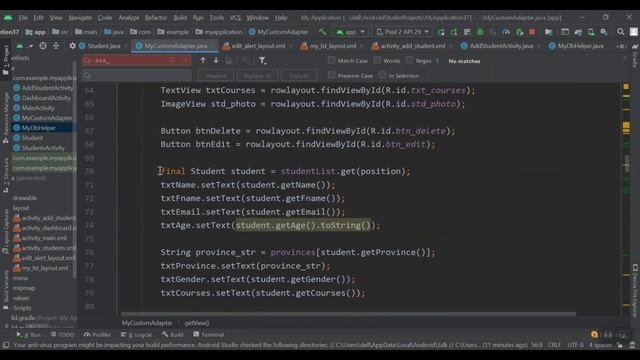Select DashboardActivity in the project tree
Viewport: 640px width, 360px height.
click(46, 98)
